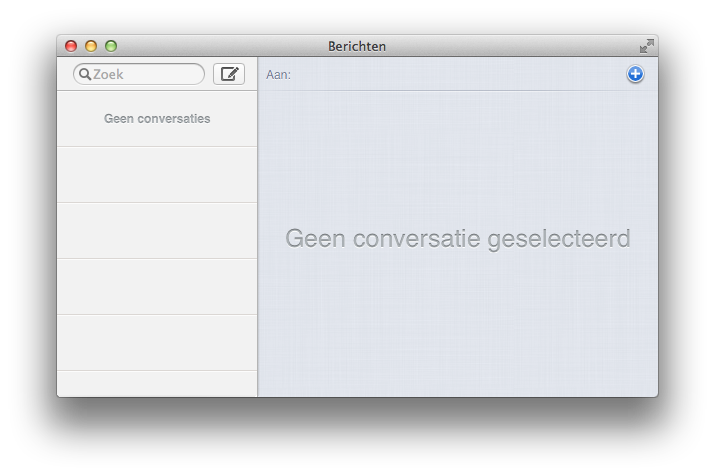Screen dimensions: 715x476
Task: Click the "Geen conversatie geselecteerd" placeholder text
Action: (x=457, y=239)
